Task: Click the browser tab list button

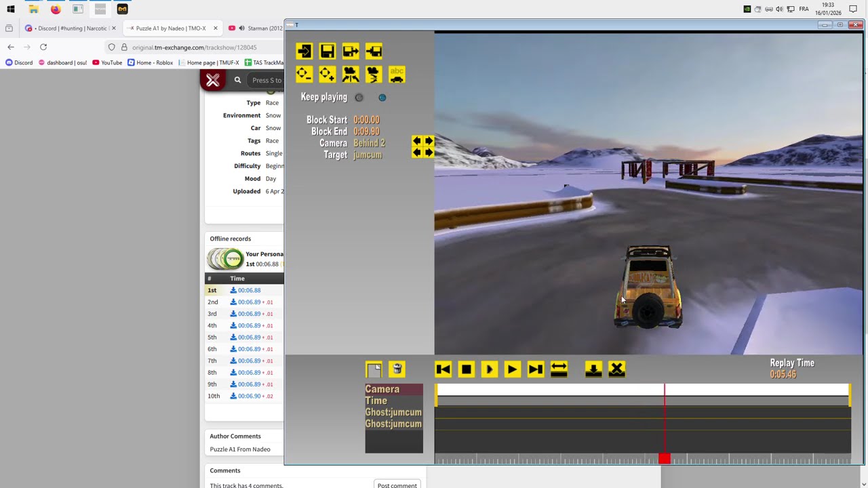Action: pyautogui.click(x=9, y=28)
